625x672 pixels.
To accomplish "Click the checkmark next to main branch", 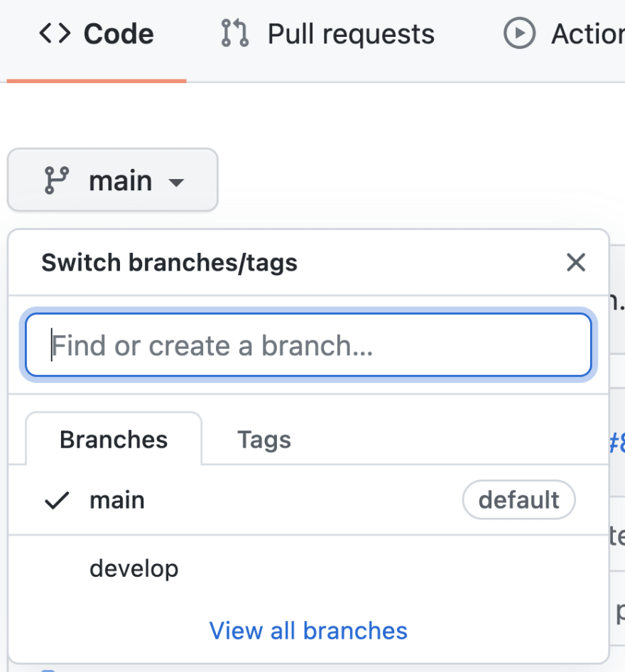I will tap(57, 500).
